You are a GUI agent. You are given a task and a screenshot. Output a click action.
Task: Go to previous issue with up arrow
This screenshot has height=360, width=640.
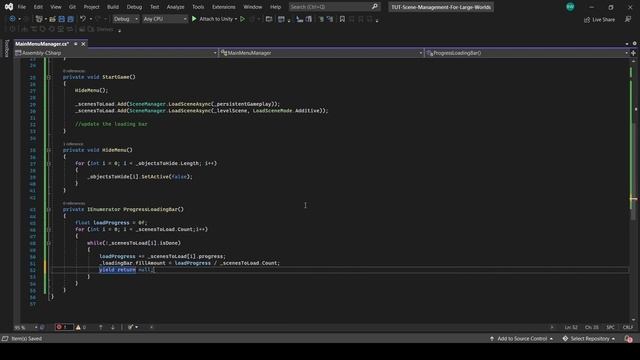pyautogui.click(x=101, y=327)
